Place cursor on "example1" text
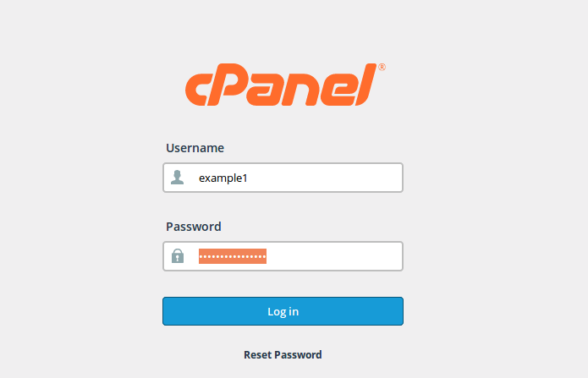 (223, 178)
